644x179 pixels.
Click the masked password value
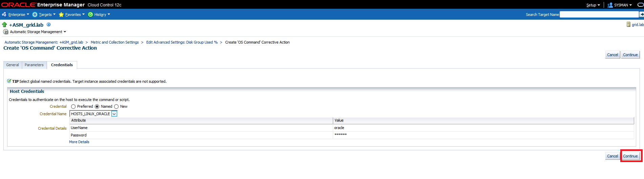(x=341, y=135)
